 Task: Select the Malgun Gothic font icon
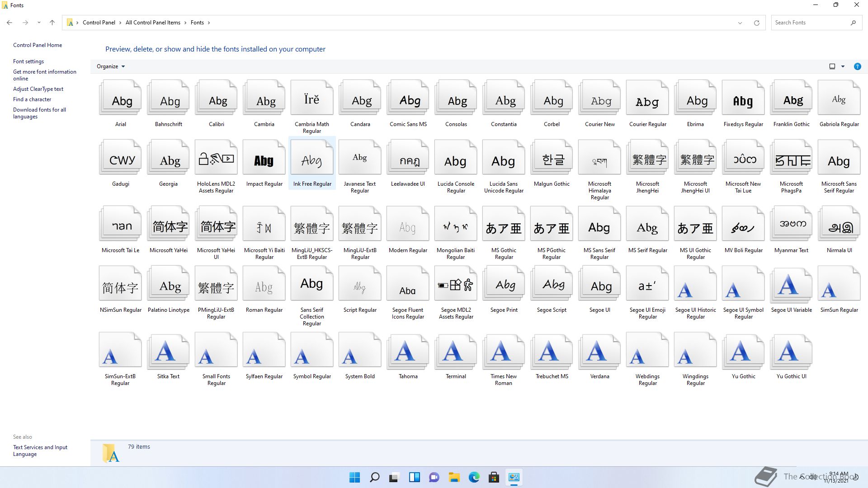[x=552, y=157]
